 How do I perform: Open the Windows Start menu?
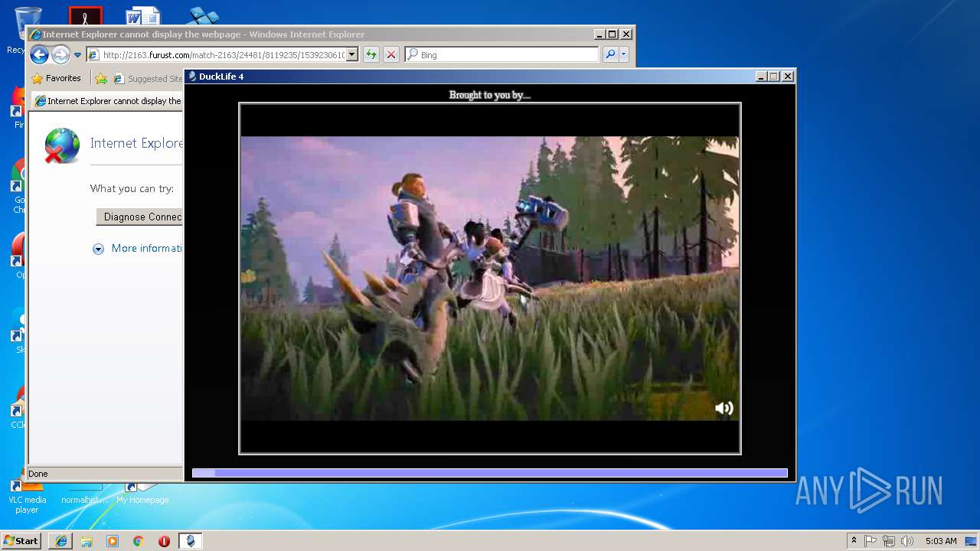[21, 540]
